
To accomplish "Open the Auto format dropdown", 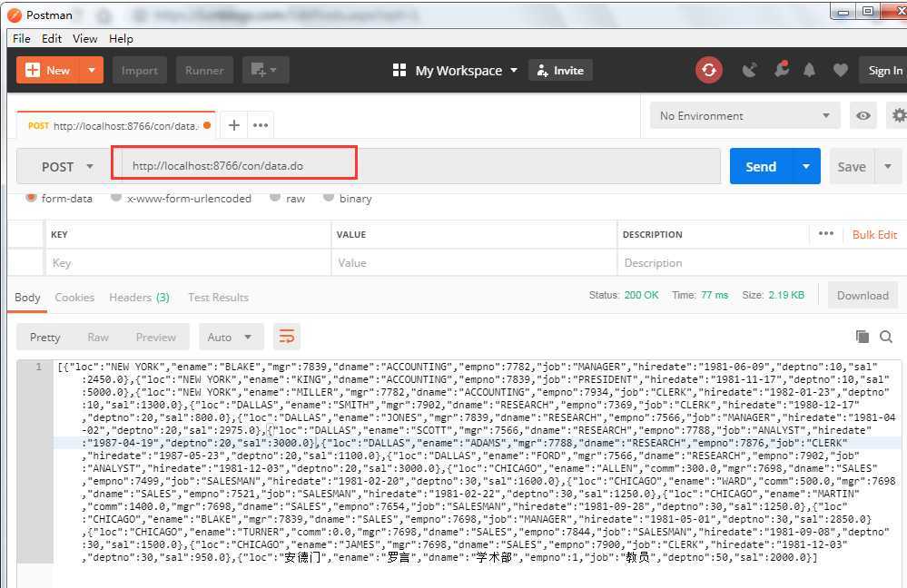I will [x=231, y=337].
